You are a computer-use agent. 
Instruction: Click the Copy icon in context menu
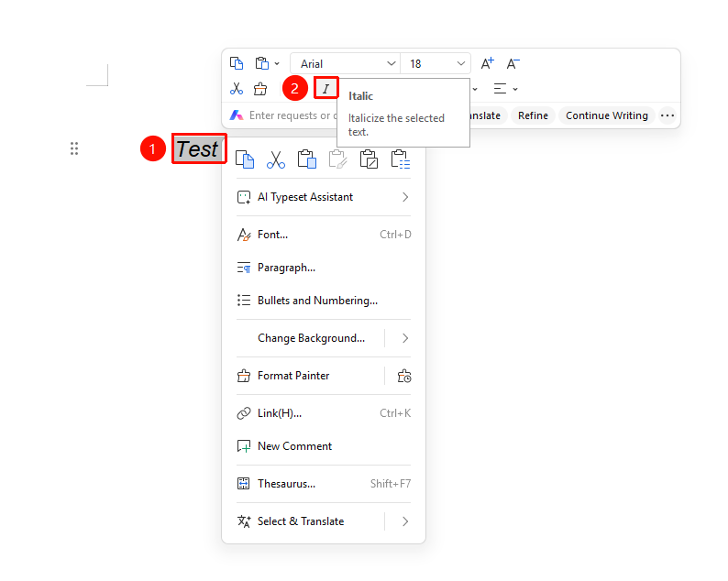pos(245,159)
